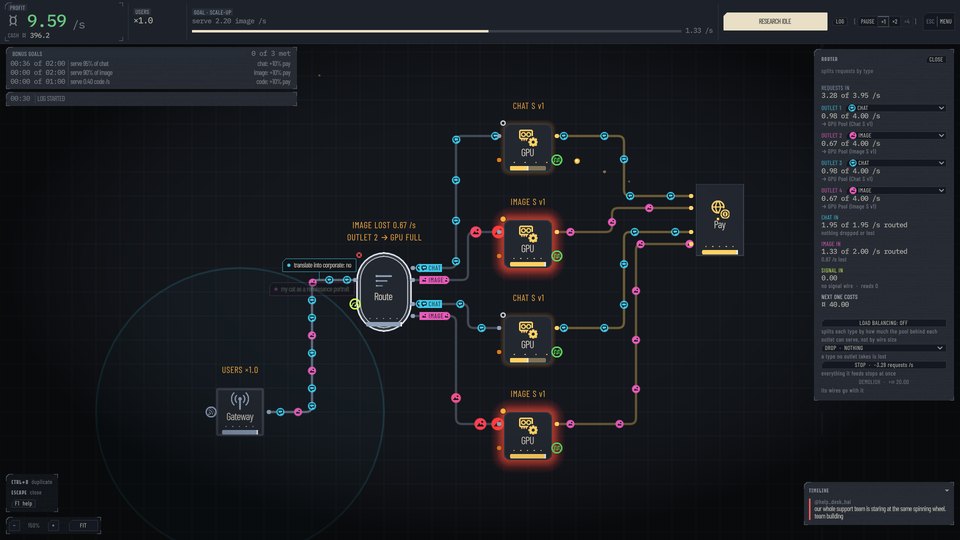Click the Pay node capacity bar
This screenshot has width=960, height=540.
point(719,252)
